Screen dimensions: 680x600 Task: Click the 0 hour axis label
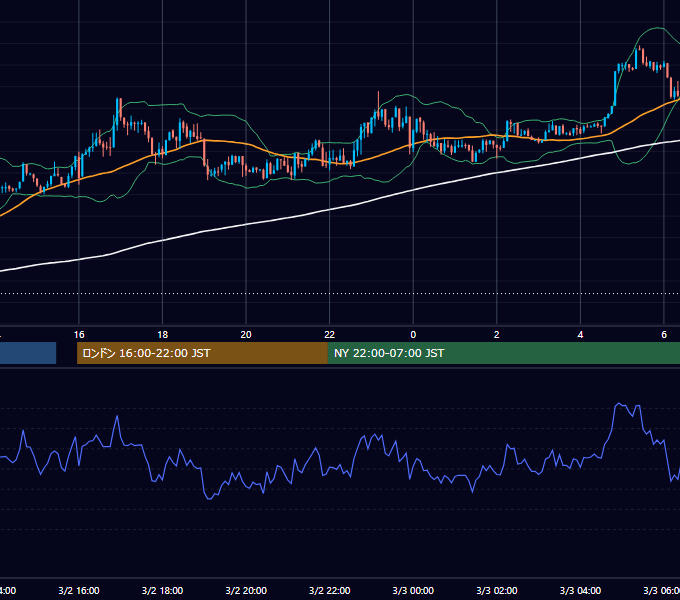point(413,335)
